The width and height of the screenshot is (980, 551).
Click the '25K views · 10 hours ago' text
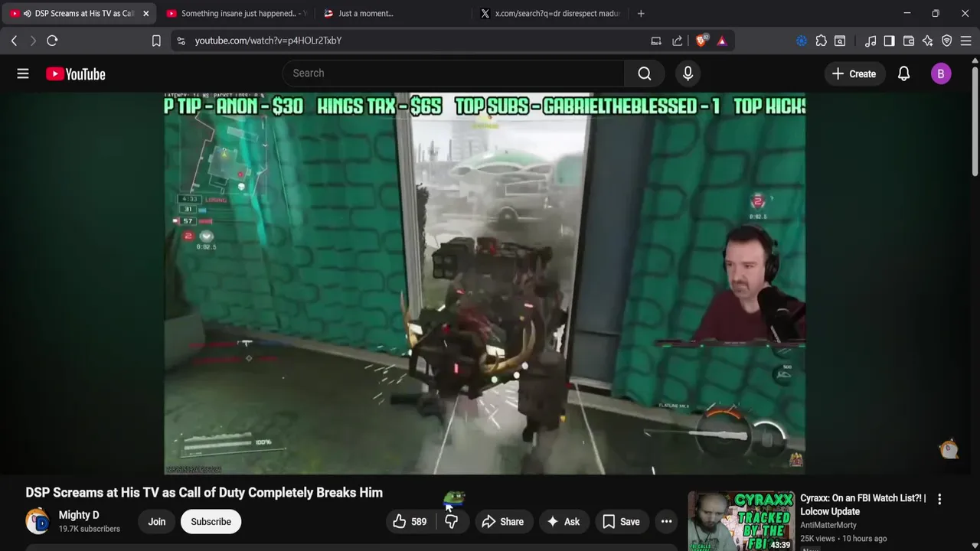pos(844,539)
